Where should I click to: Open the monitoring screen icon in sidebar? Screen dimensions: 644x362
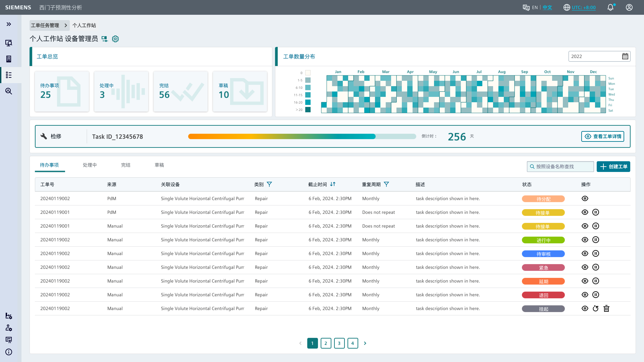pyautogui.click(x=9, y=43)
